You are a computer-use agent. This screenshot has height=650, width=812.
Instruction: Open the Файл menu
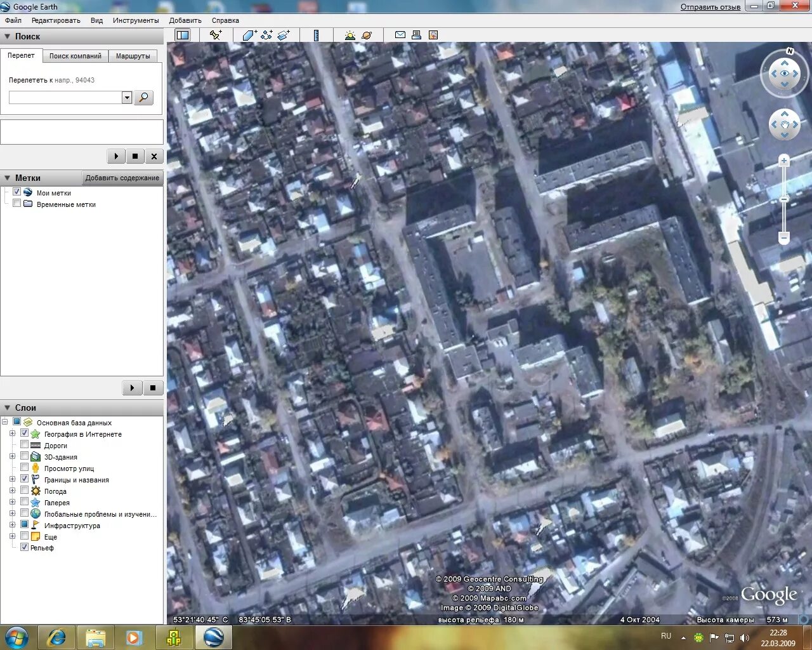coord(13,20)
